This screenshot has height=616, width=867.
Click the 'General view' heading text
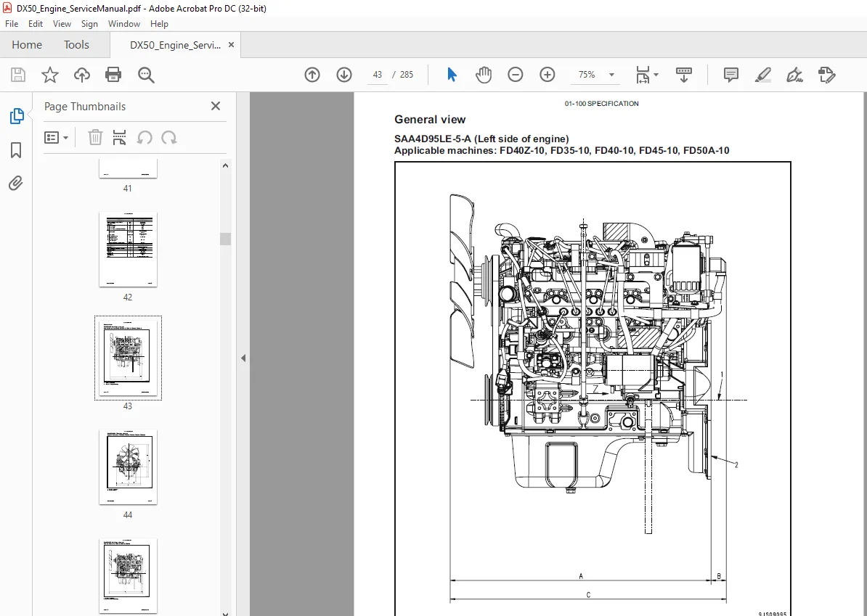[430, 119]
